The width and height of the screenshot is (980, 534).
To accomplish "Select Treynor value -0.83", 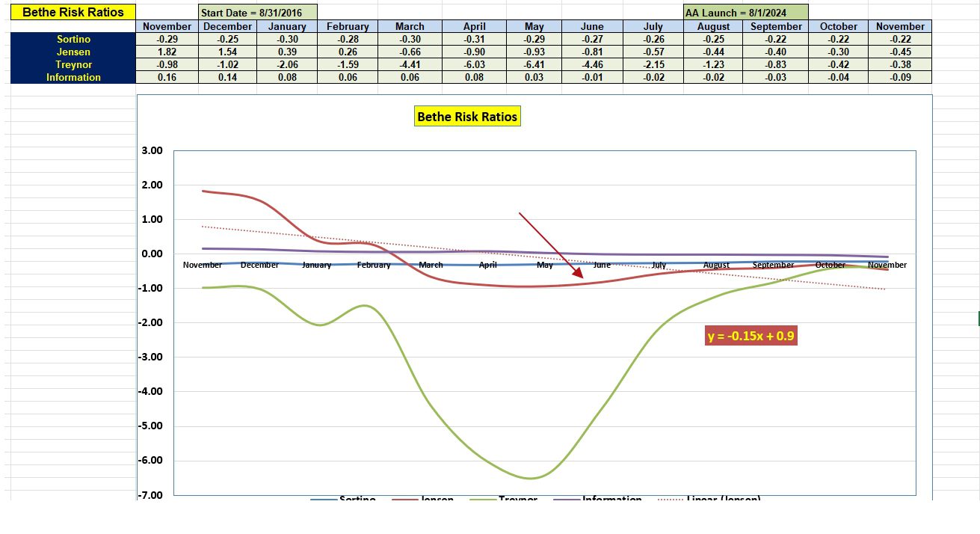I will coord(776,64).
